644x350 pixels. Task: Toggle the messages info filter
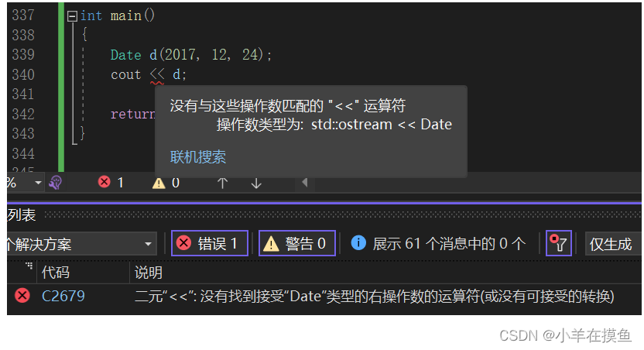click(438, 243)
